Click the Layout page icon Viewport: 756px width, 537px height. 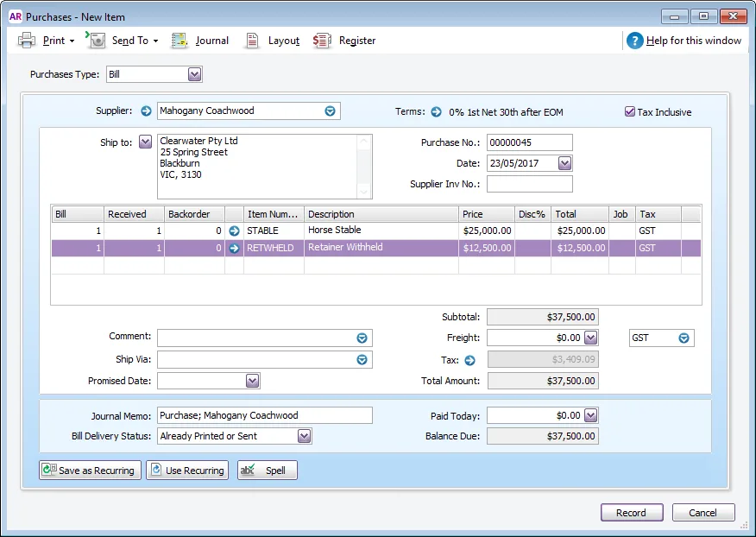[252, 41]
